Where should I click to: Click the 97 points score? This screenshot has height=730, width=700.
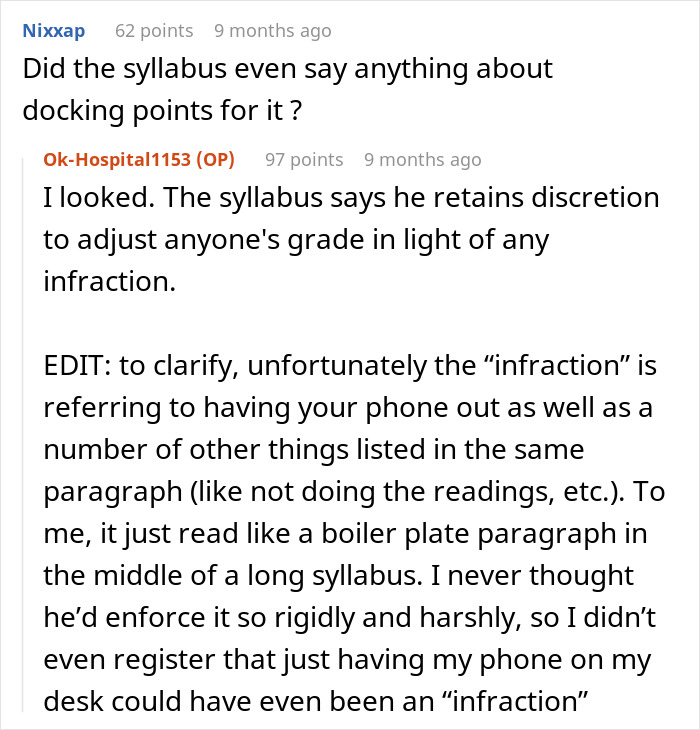[x=304, y=160]
